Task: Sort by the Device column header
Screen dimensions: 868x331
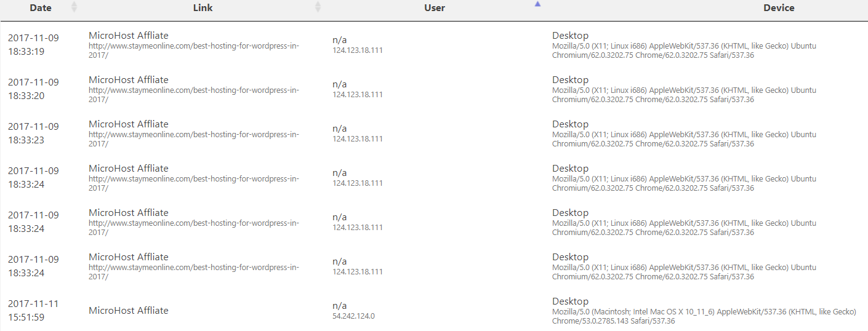Action: pyautogui.click(x=779, y=8)
